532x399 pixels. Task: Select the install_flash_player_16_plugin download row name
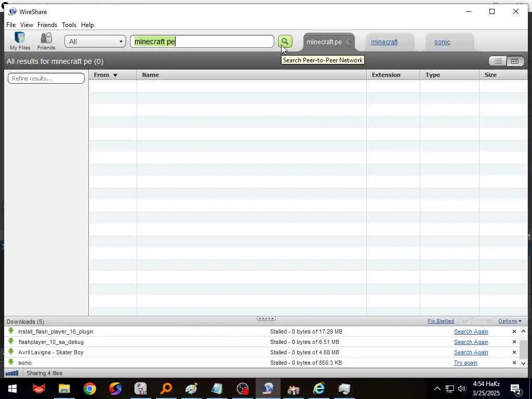[56, 331]
